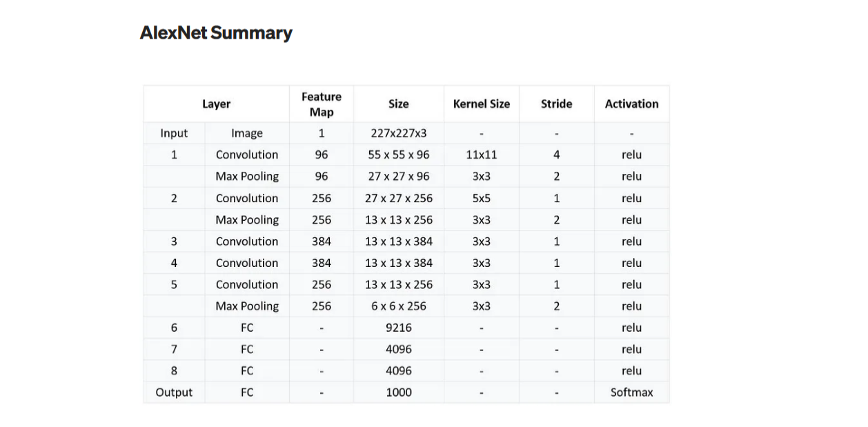
Task: Click the stride '4' cell in the 11x11 row
Action: (556, 155)
